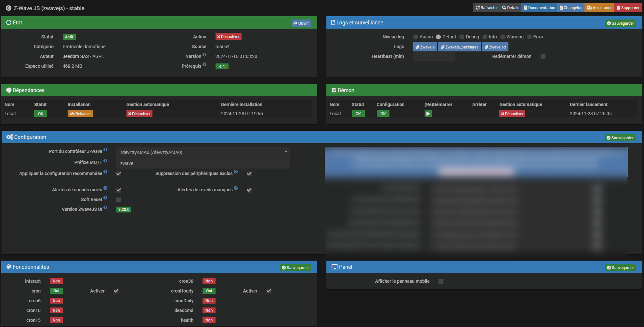644x327 pixels.
Task: Open the Zwavejs_packages log
Action: tap(459, 47)
